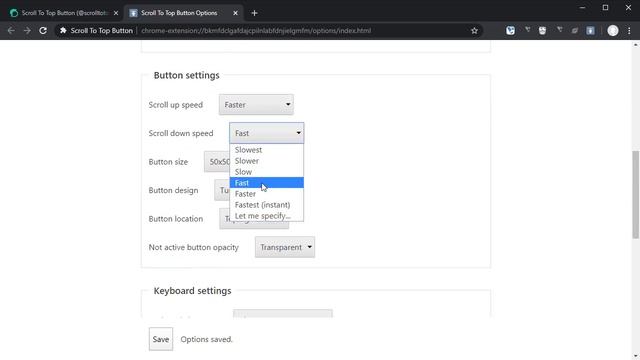Switch to the Scroll To Top Button (@scrolltot tab
The width and height of the screenshot is (640, 360).
pyautogui.click(x=64, y=13)
